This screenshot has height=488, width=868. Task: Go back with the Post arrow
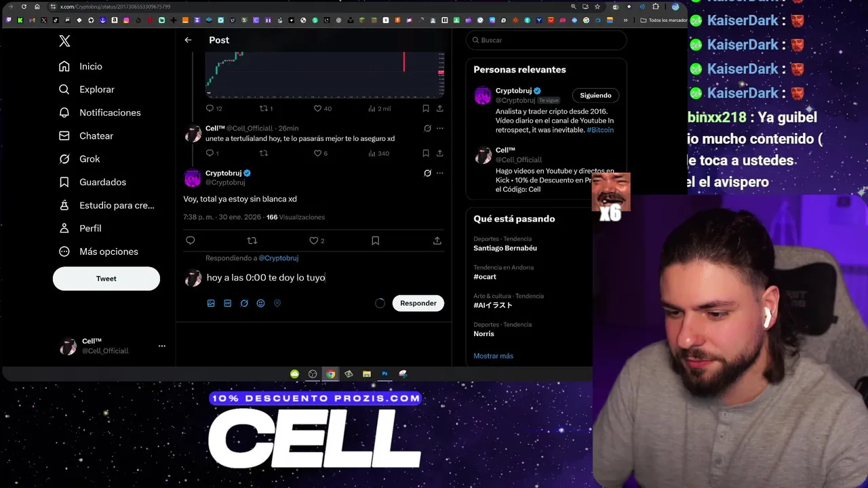coord(188,40)
